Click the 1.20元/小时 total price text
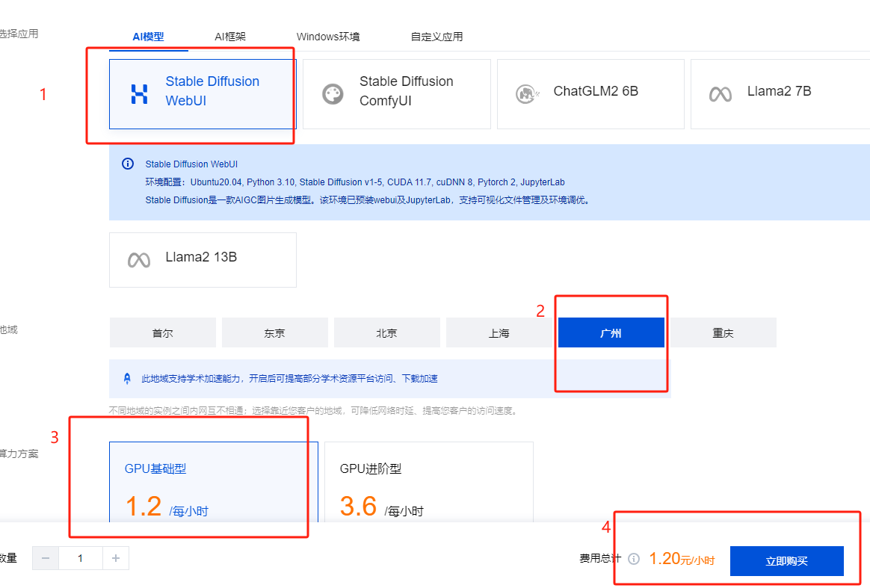 pyautogui.click(x=682, y=559)
